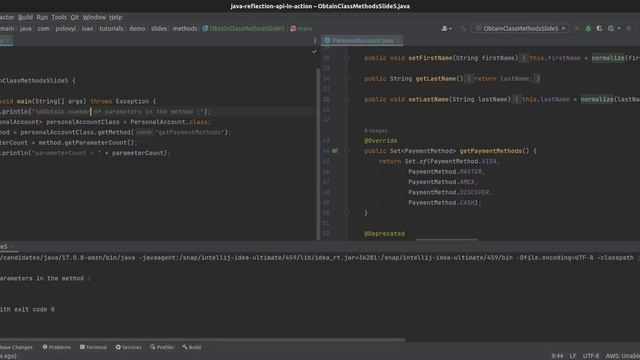Click the methods breadcrumb segment
This screenshot has height=360, width=640.
185,29
